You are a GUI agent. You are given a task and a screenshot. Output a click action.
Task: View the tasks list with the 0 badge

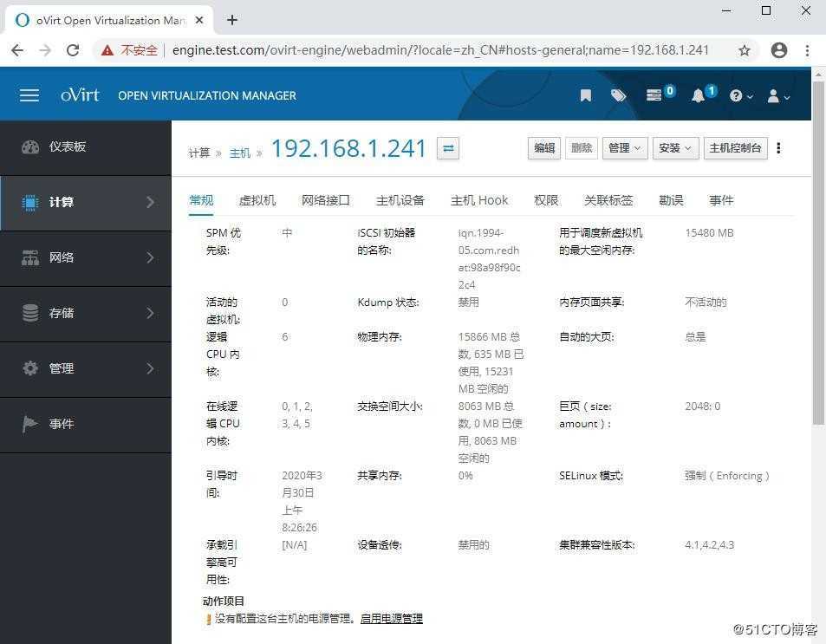[x=654, y=95]
